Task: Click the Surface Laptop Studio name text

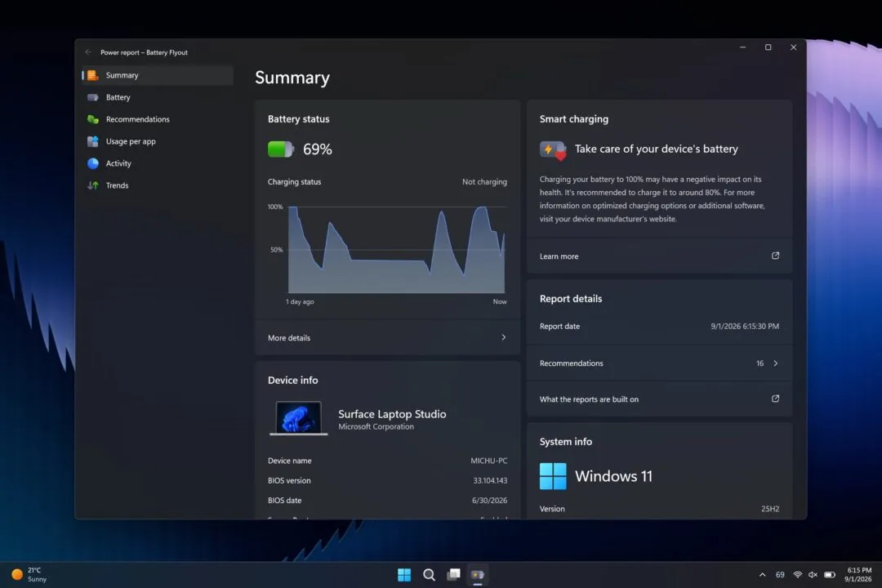Action: pyautogui.click(x=392, y=414)
